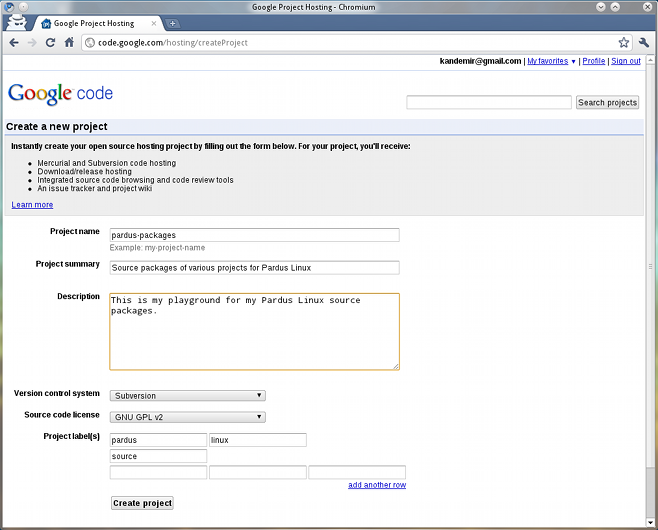
Task: Click the 'source' project label field
Action: tap(158, 456)
